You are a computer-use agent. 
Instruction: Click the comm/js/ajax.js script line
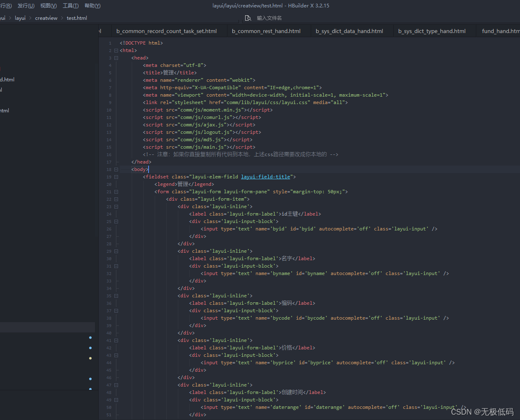(199, 125)
